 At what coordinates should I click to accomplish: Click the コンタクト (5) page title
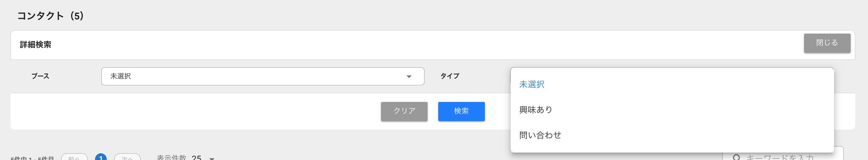[50, 16]
